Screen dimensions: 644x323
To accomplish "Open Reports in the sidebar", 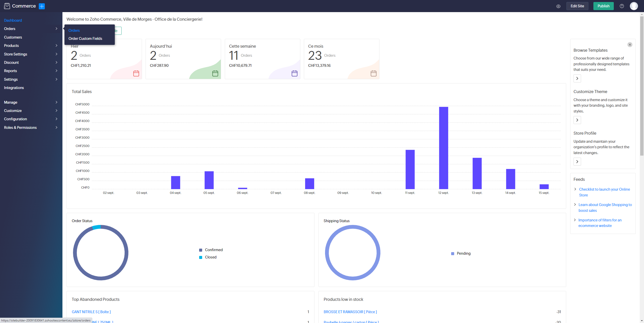I will tap(10, 71).
